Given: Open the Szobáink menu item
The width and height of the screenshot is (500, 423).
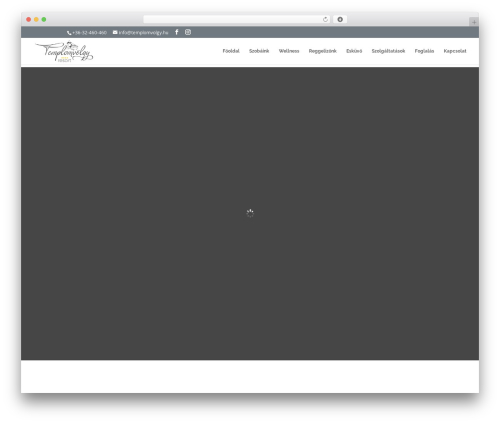Looking at the screenshot, I should 259,51.
